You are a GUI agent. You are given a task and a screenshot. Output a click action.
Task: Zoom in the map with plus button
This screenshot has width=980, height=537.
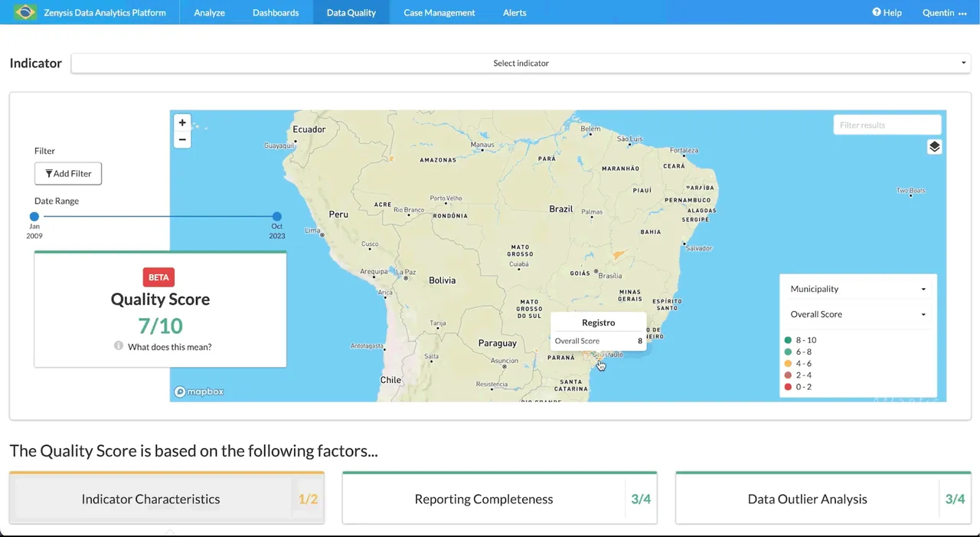[182, 123]
